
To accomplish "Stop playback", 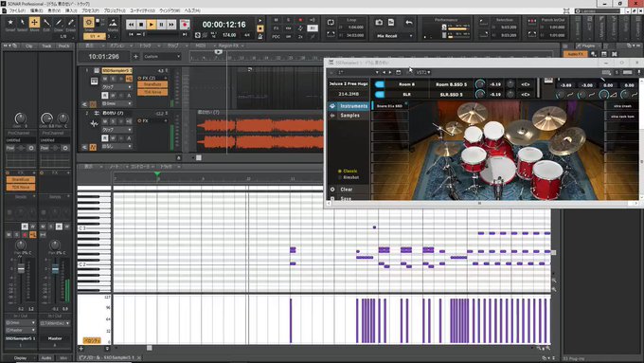I will click(x=141, y=25).
